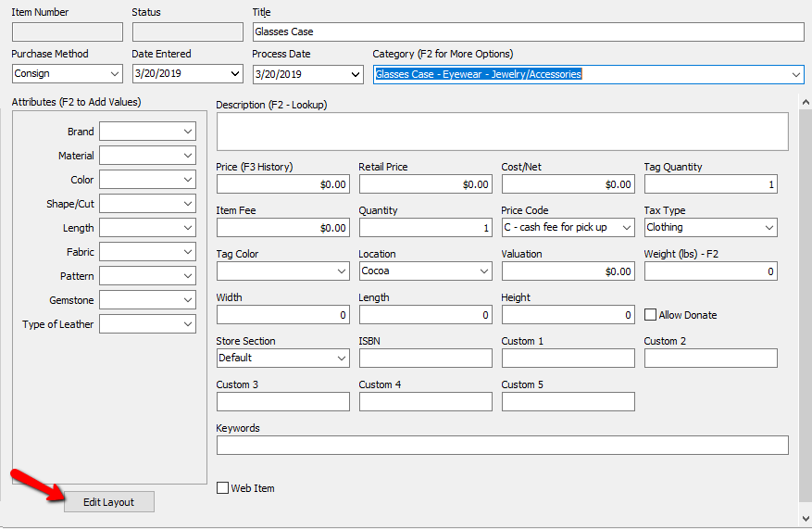This screenshot has width=812, height=529.
Task: Focus the Custom 4 field
Action: pyautogui.click(x=426, y=401)
